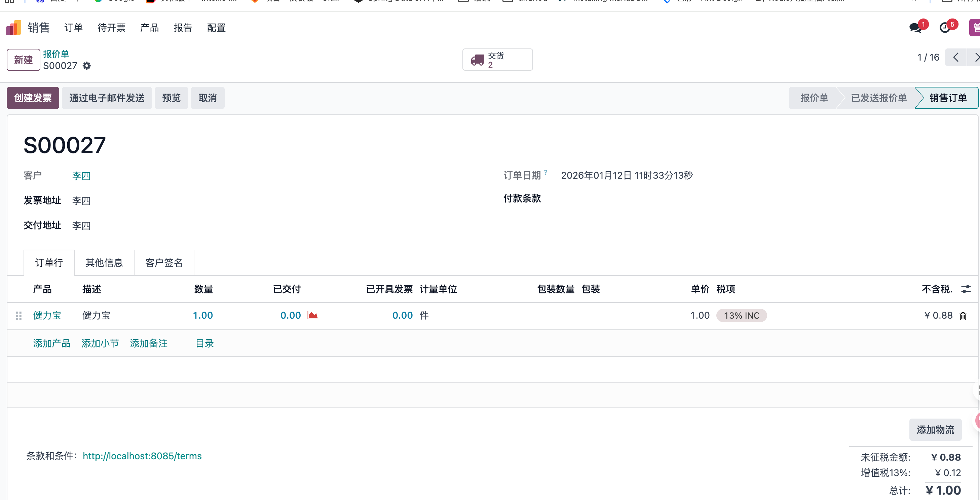This screenshot has height=500, width=980.
Task: Click the 件 unit of measure cell
Action: (424, 316)
